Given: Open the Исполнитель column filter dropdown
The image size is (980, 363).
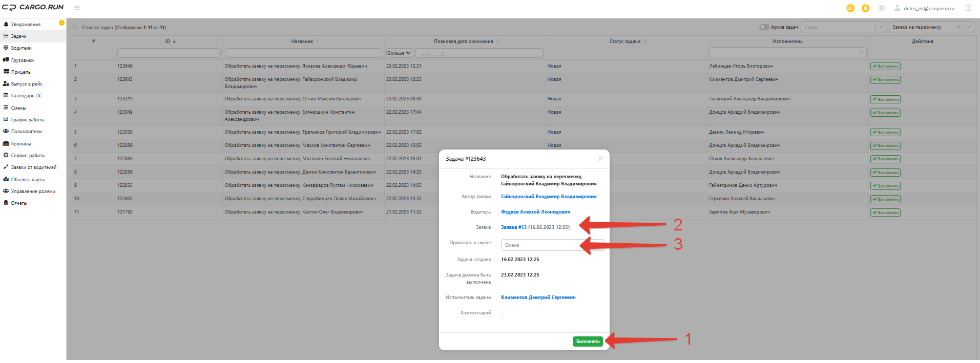Looking at the screenshot, I should click(787, 52).
